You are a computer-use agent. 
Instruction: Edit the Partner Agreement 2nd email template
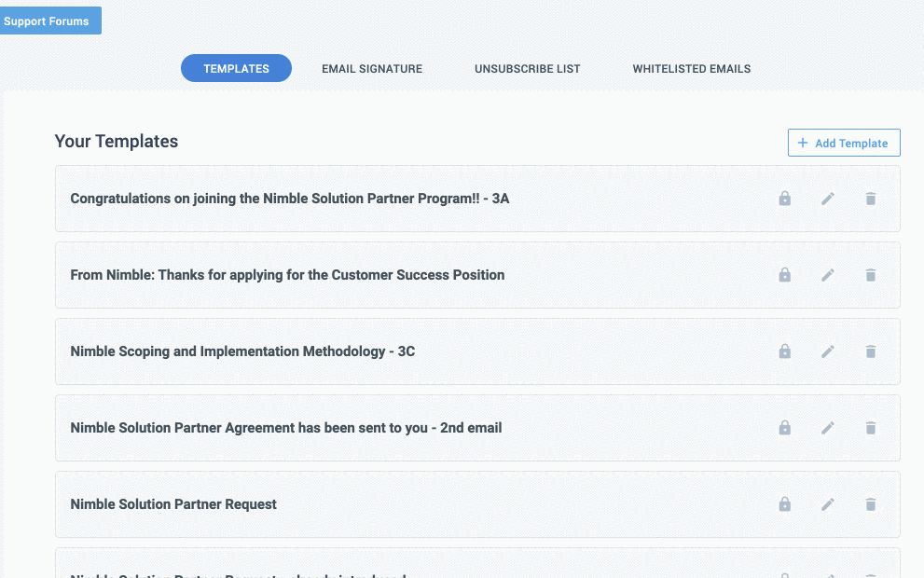tap(827, 428)
